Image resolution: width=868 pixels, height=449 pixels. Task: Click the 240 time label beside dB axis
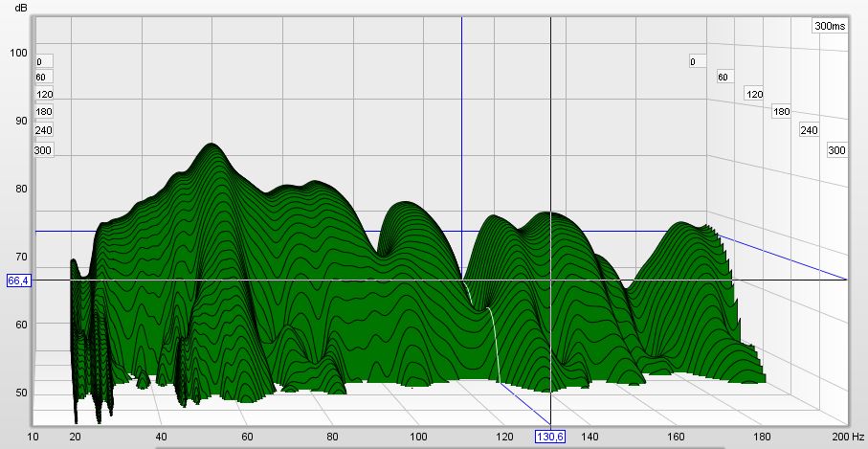44,130
